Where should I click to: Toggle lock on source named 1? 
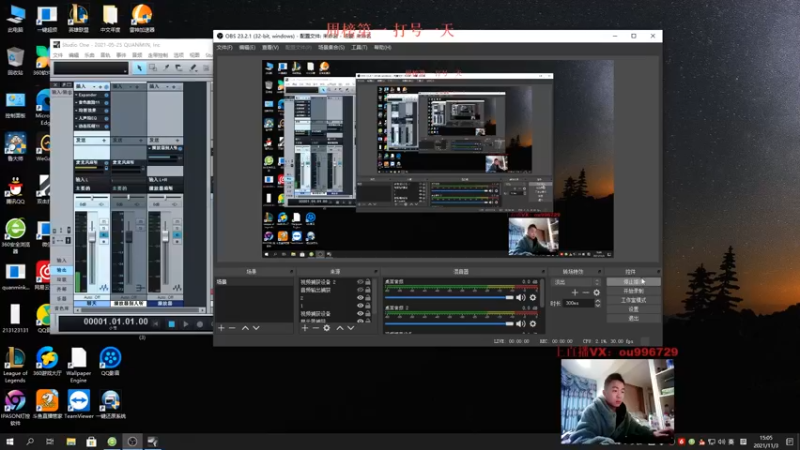(368, 306)
